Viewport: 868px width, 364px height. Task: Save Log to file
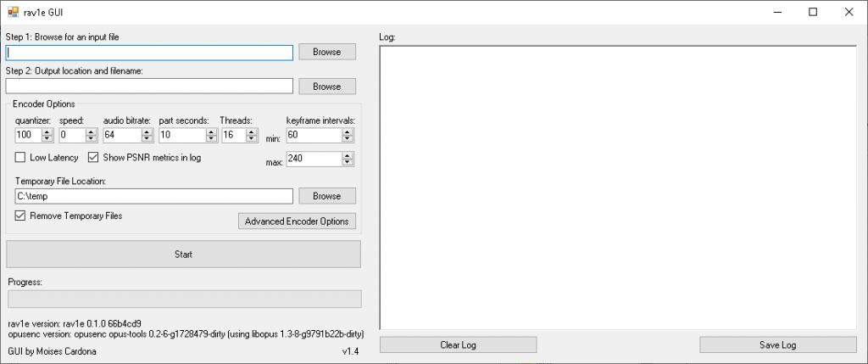(778, 344)
